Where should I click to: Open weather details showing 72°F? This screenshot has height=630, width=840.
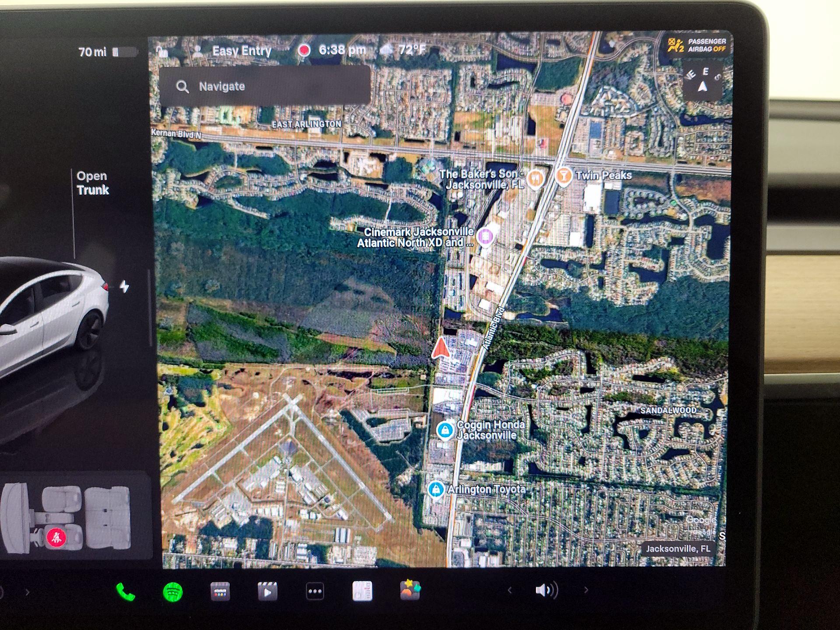(402, 49)
